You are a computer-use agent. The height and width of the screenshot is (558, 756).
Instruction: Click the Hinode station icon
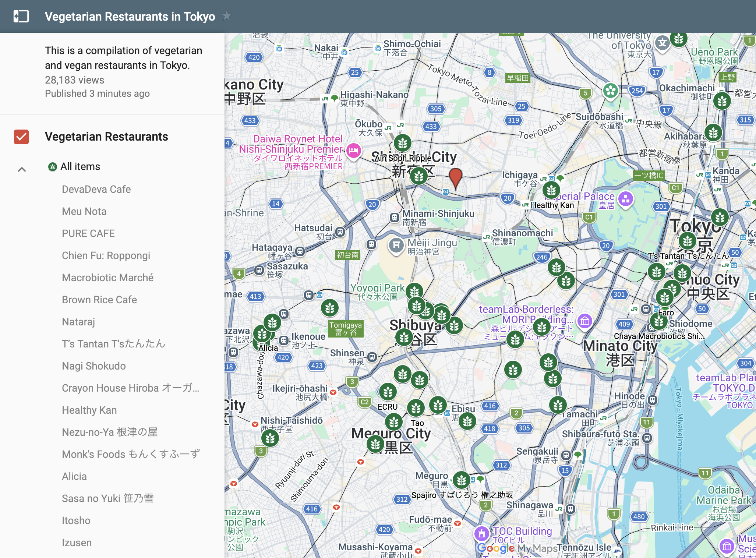click(x=652, y=400)
